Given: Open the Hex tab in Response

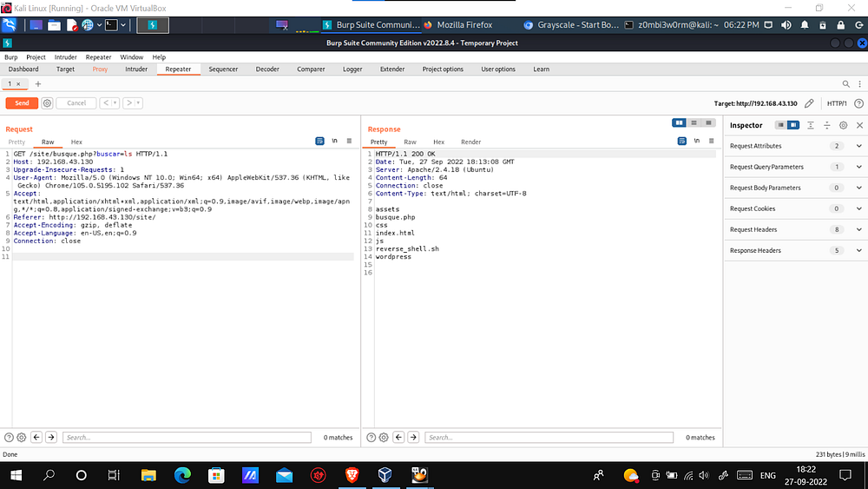Looking at the screenshot, I should [x=438, y=142].
